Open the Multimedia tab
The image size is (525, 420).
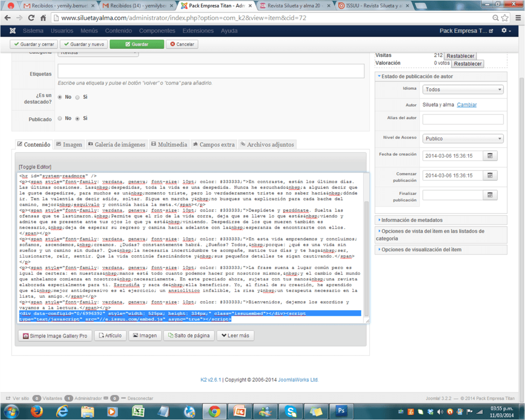coord(169,144)
